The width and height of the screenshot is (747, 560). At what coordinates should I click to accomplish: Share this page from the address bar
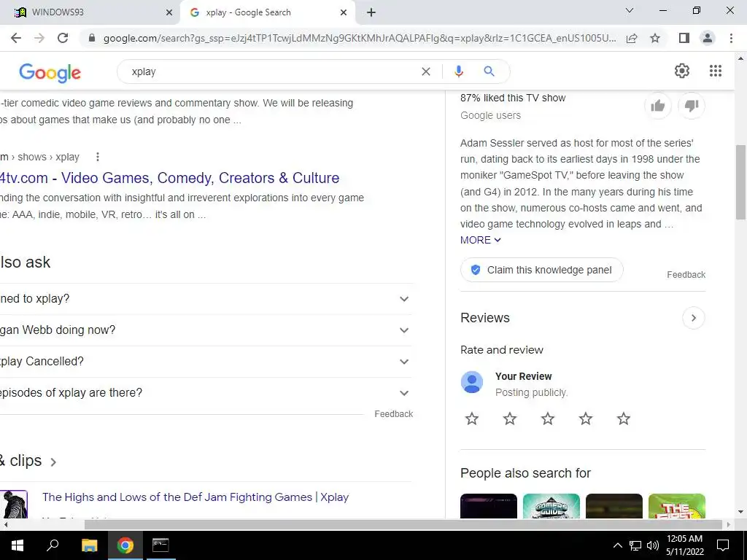coord(632,38)
